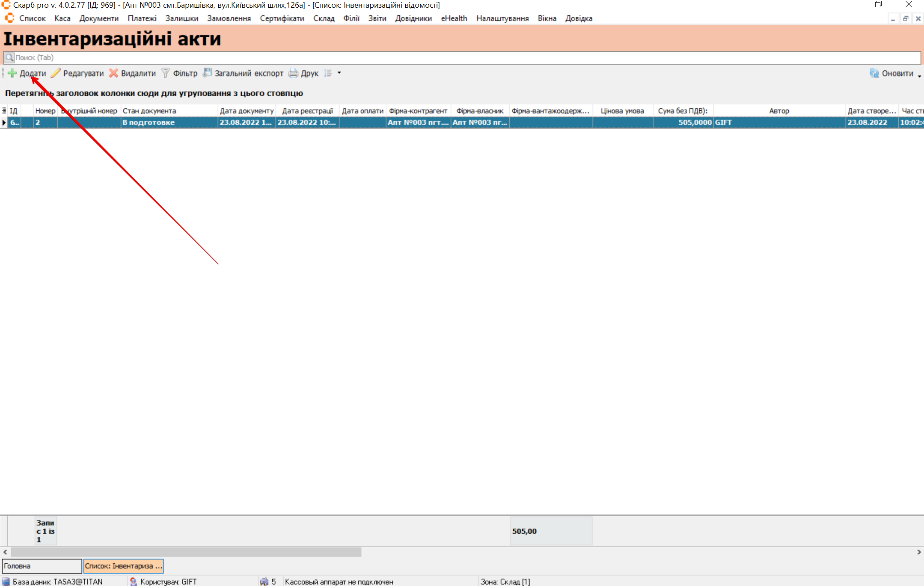Click the horizontal scrollbar right arrow
Image resolution: width=924 pixels, height=586 pixels.
click(919, 552)
